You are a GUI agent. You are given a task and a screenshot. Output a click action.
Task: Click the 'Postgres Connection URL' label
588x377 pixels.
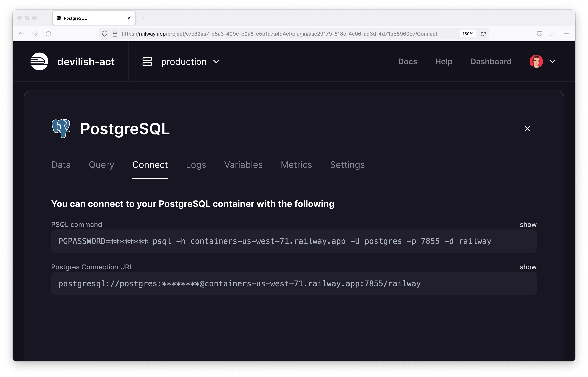92,267
